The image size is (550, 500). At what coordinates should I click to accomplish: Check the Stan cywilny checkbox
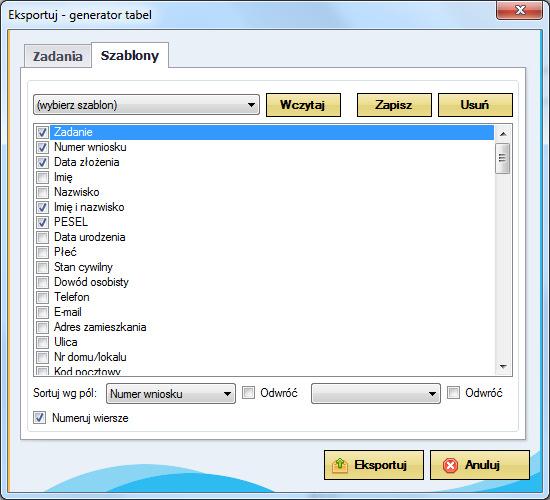coord(42,267)
